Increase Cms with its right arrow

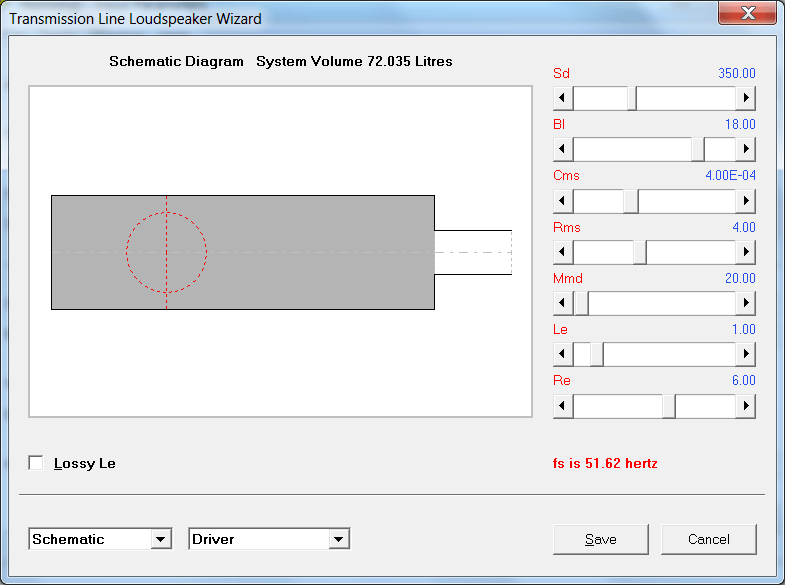[x=745, y=201]
